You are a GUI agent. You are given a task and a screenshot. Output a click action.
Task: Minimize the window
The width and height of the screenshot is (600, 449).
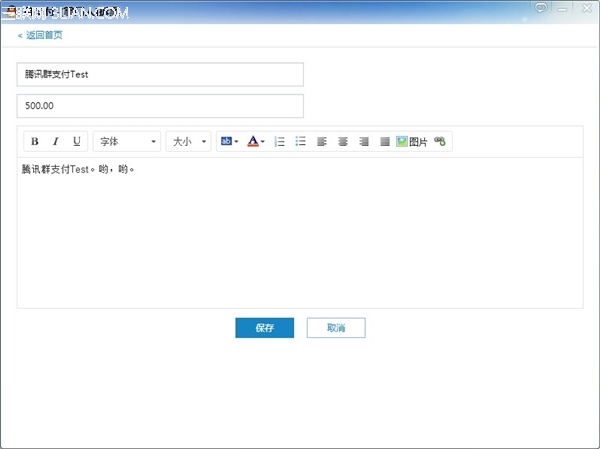point(562,8)
